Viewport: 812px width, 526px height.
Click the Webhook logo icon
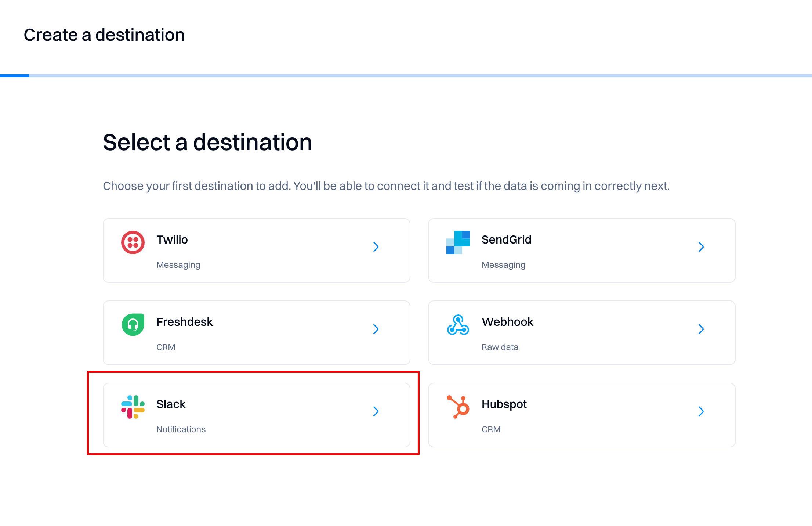[458, 325]
